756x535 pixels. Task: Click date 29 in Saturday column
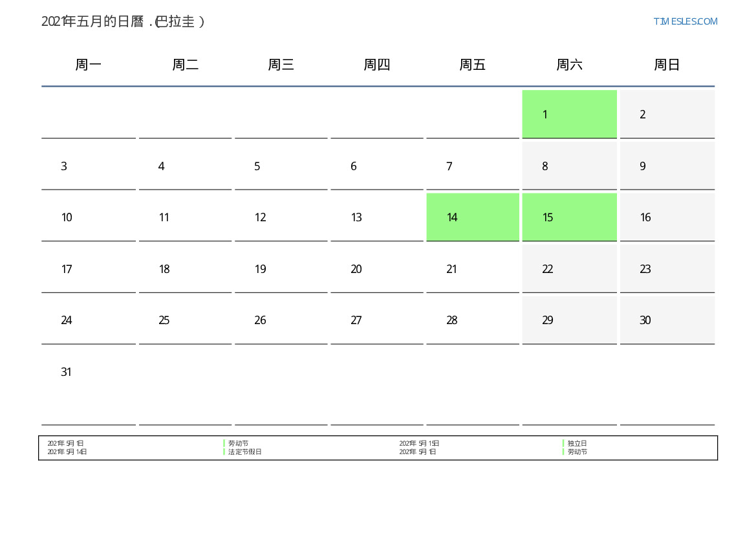(x=548, y=320)
